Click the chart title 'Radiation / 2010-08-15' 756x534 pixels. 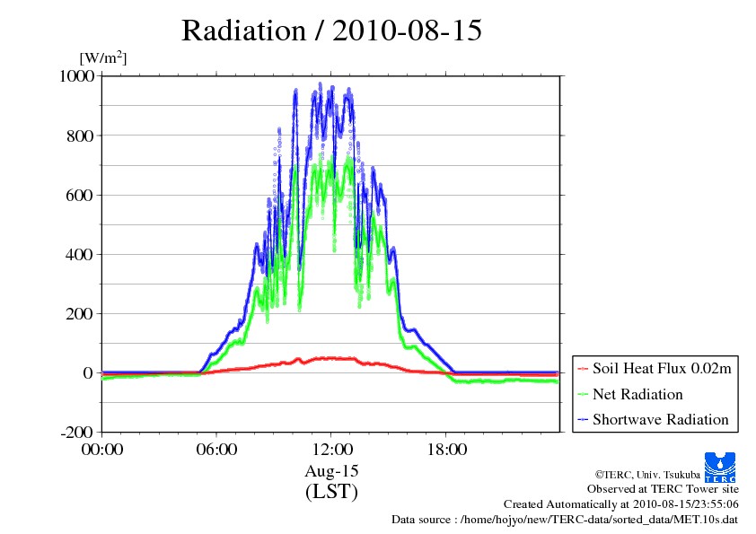click(x=331, y=31)
